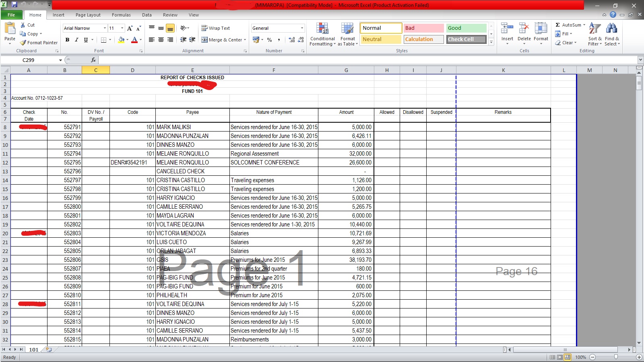
Task: Apply the Calculation cell style
Action: (x=423, y=39)
